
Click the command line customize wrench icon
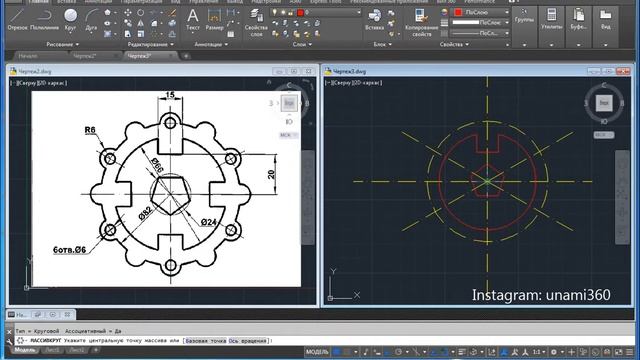coord(9,342)
